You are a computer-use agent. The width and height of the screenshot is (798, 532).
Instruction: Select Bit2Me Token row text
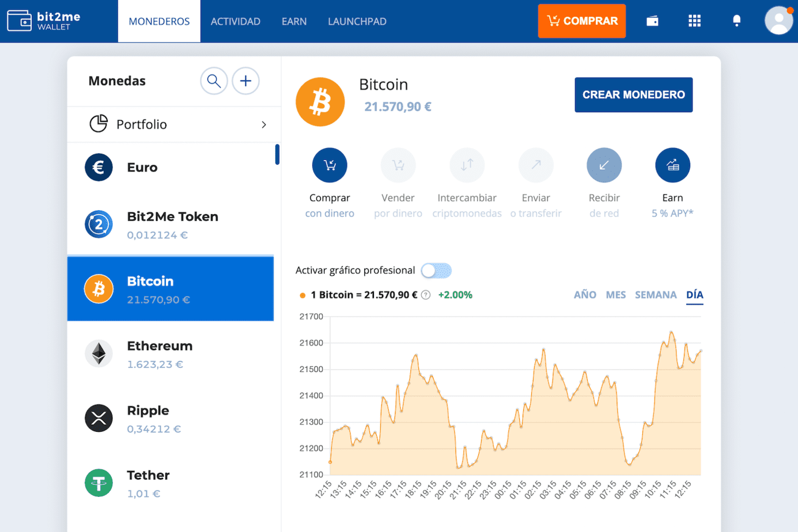click(173, 216)
